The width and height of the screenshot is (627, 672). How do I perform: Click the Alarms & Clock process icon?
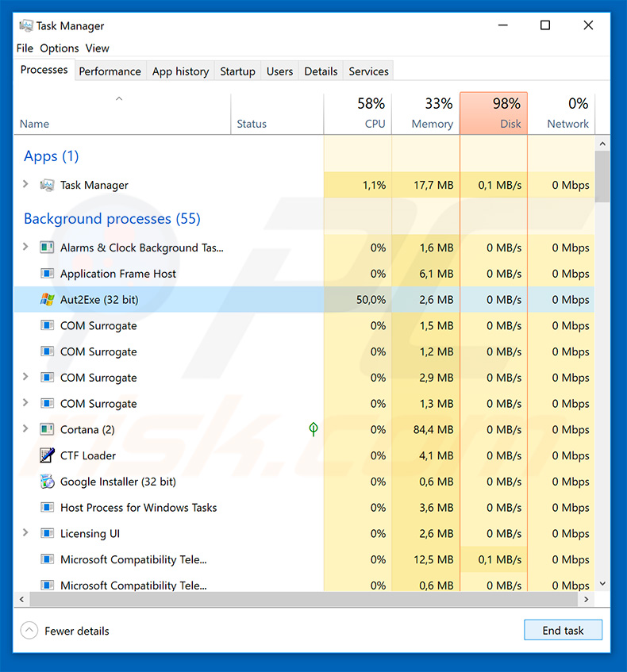[x=47, y=248]
